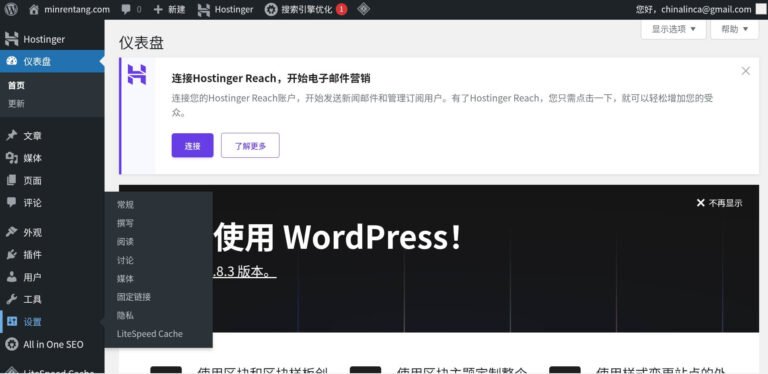Select 固定链接 in the settings submenu
Viewport: 768px width, 374px height.
134,297
